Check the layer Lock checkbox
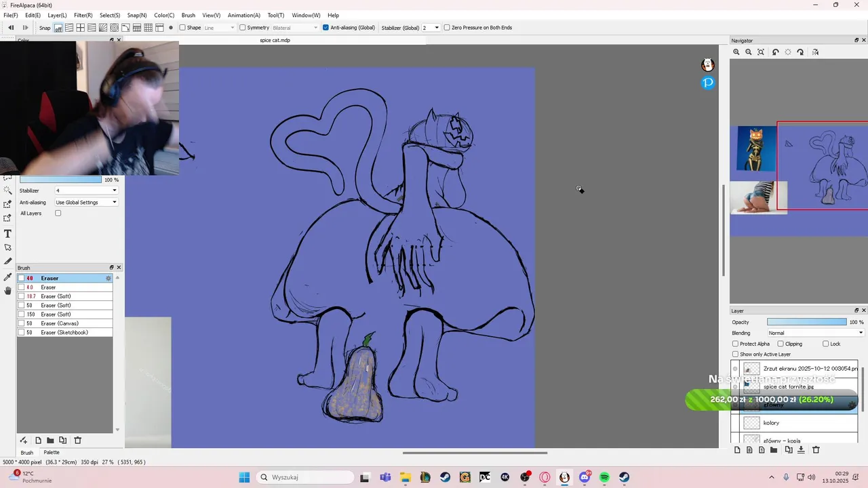 (825, 344)
